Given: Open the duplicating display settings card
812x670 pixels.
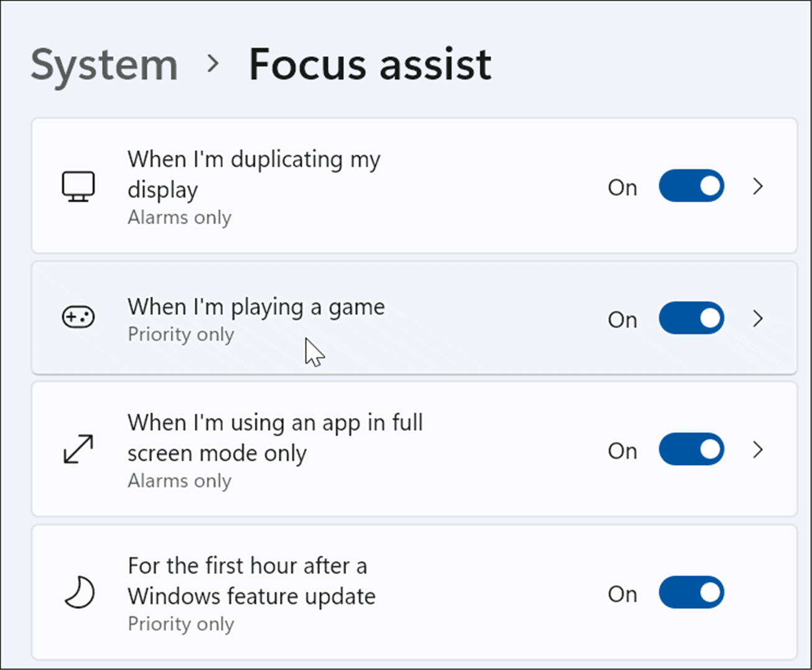Looking at the screenshot, I should [x=373, y=186].
